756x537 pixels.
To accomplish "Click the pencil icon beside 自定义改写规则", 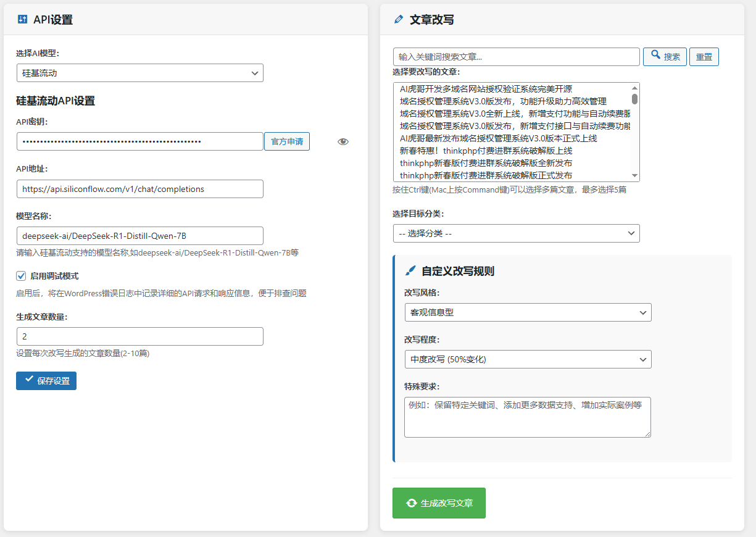I will click(410, 270).
